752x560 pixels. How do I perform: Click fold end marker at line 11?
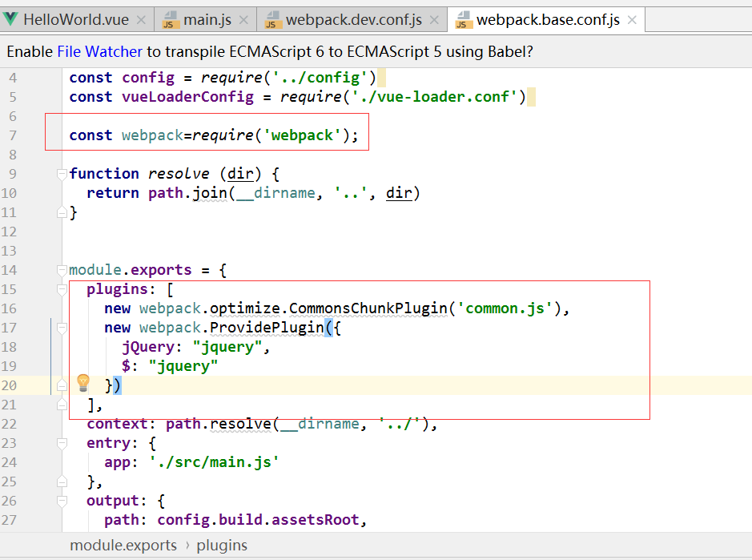62,212
